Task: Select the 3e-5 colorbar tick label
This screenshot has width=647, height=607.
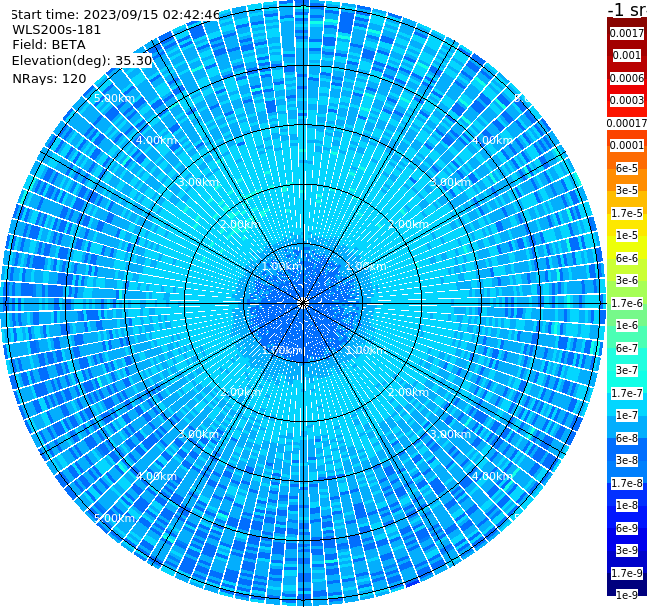Action: tap(627, 190)
